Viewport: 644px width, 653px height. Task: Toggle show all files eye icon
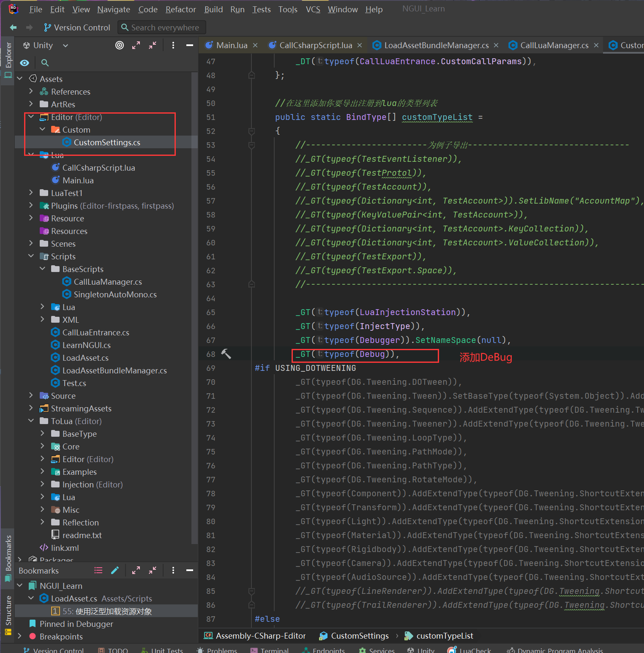pyautogui.click(x=25, y=63)
